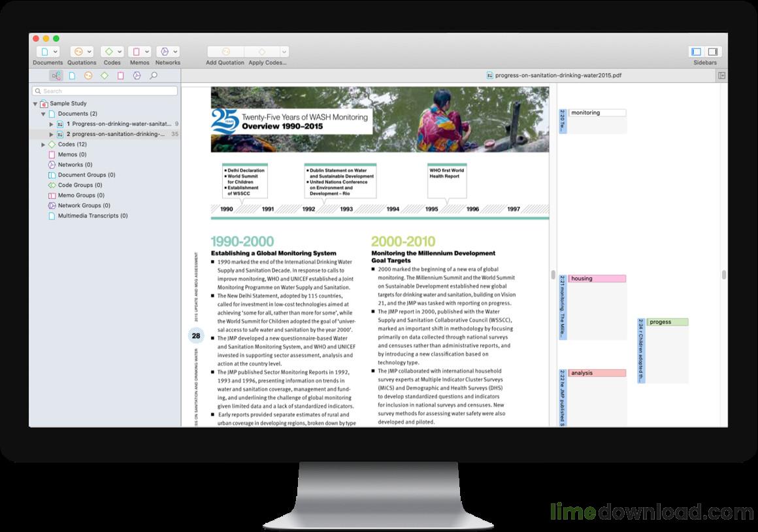Click the Documents toolbar icon

pyautogui.click(x=44, y=52)
